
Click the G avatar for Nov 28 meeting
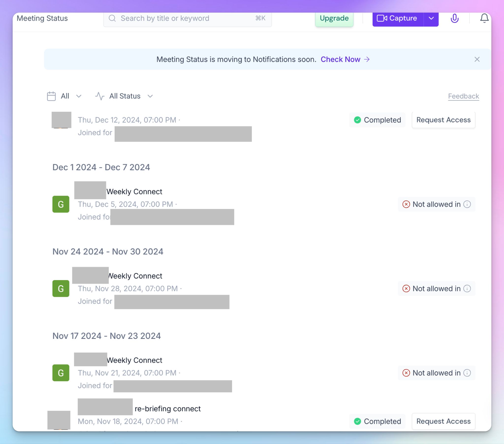[x=61, y=289]
